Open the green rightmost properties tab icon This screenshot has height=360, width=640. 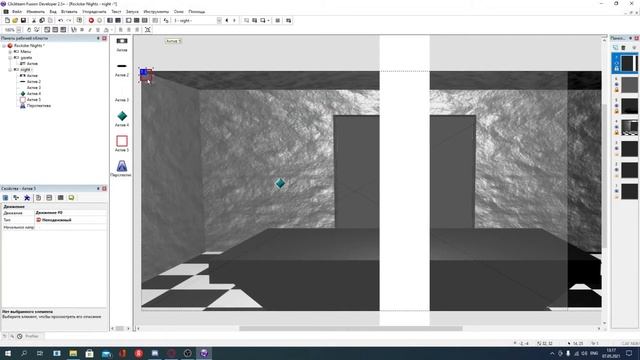click(71, 198)
